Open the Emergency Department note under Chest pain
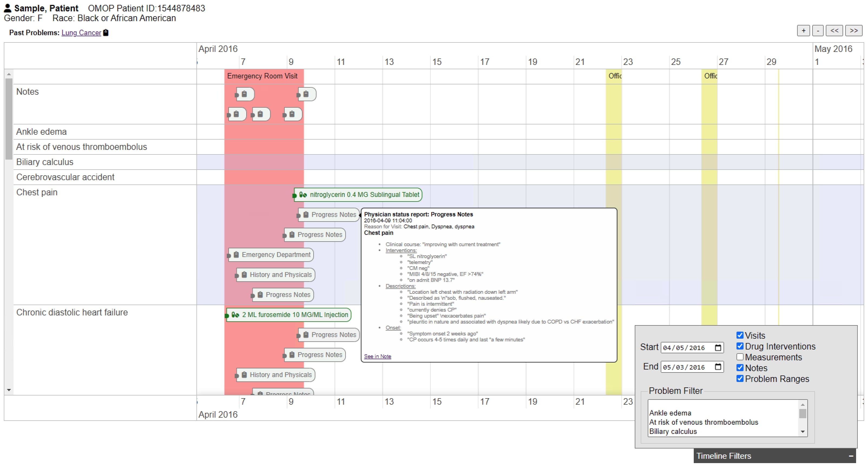 tap(271, 255)
